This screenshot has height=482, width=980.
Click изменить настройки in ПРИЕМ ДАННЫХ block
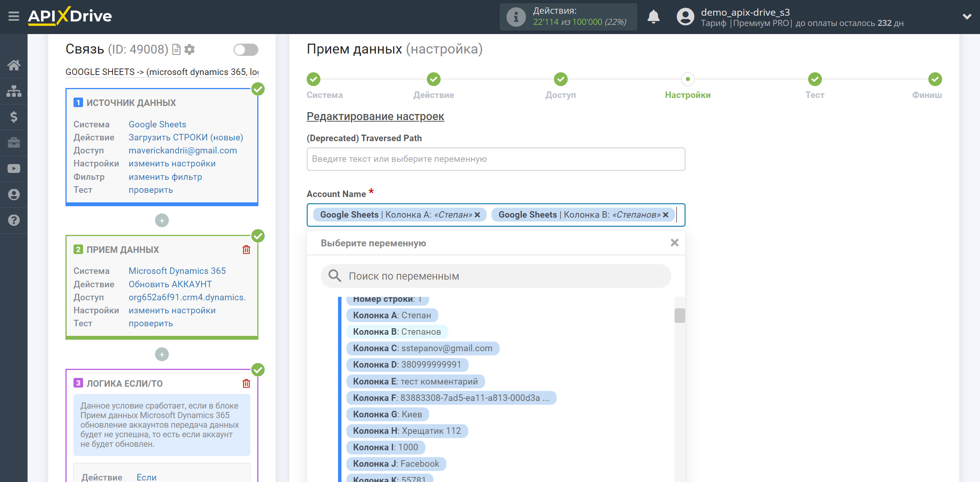tap(172, 310)
